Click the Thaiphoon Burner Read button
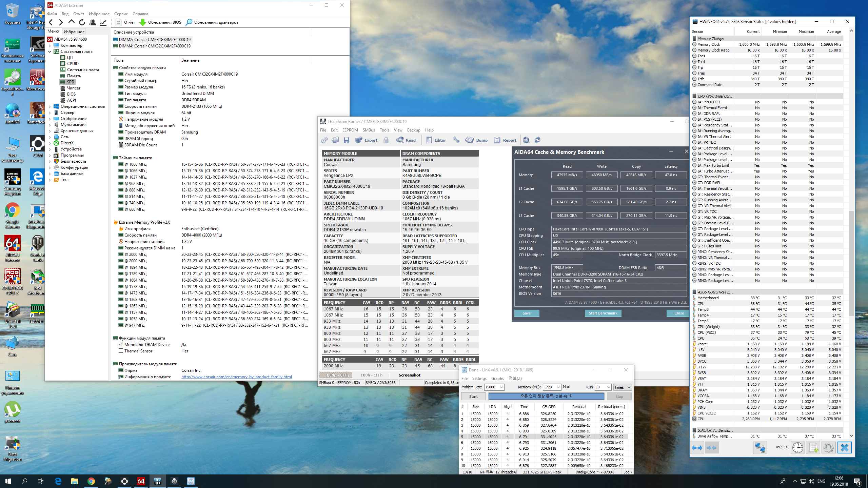868x488 pixels. (406, 140)
